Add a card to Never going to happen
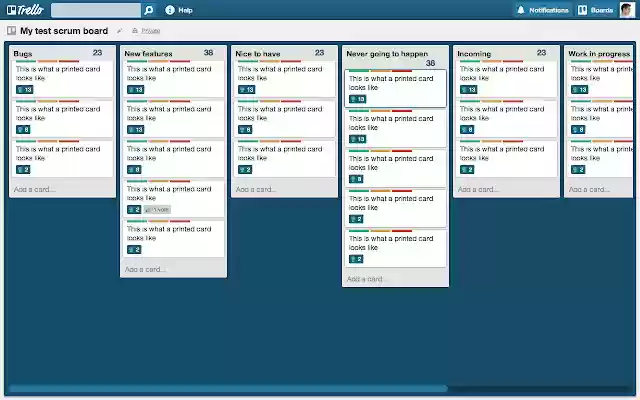This screenshot has width=640, height=400. (367, 279)
